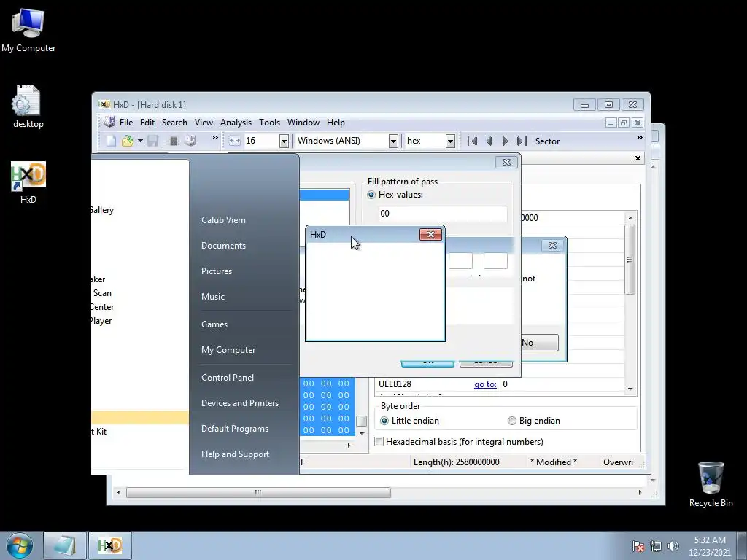Close the data inspector panel with X
The height and width of the screenshot is (560, 747).
tap(638, 158)
